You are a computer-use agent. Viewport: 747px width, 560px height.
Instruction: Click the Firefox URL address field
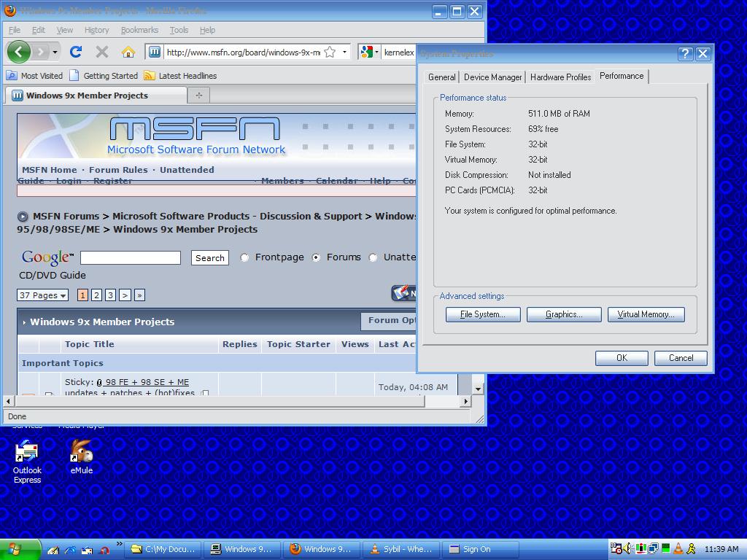pos(243,52)
